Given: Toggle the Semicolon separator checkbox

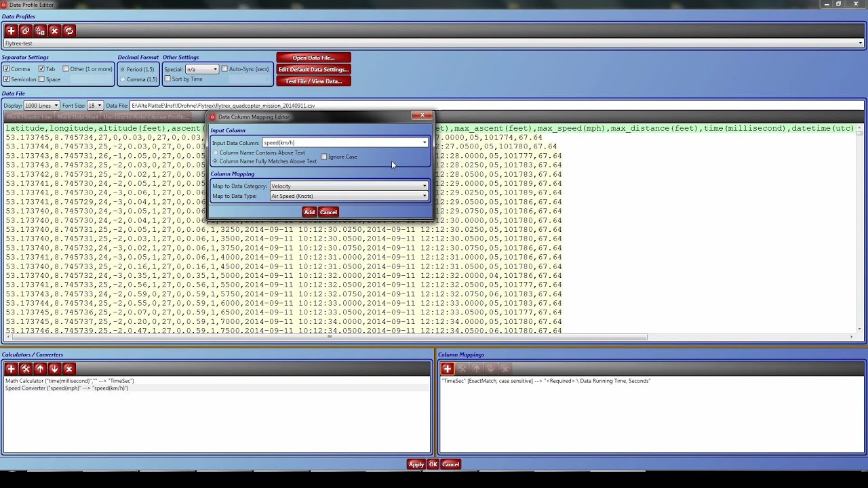Looking at the screenshot, I should tap(7, 79).
